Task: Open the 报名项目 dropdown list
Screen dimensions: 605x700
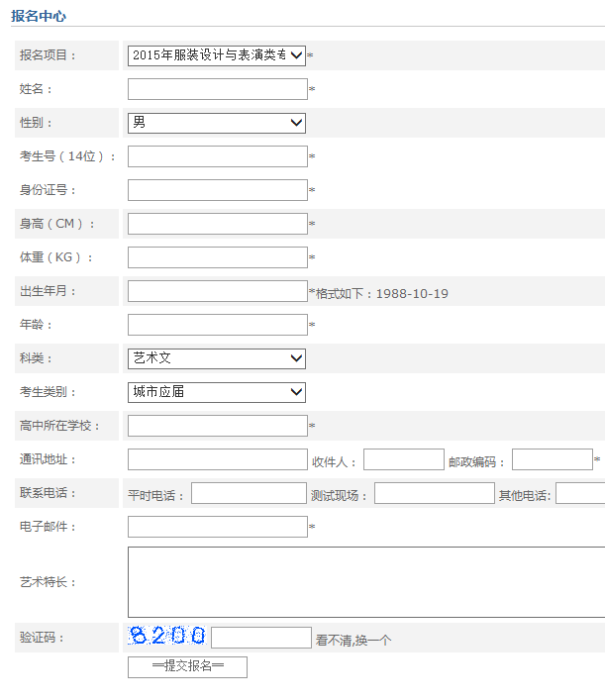Action: (x=216, y=55)
